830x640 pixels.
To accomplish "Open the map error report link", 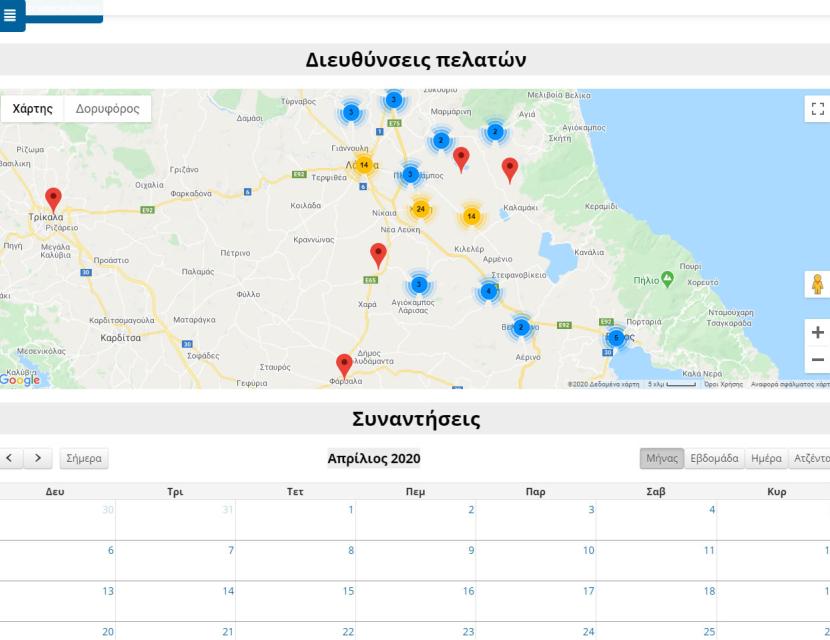I will point(790,384).
